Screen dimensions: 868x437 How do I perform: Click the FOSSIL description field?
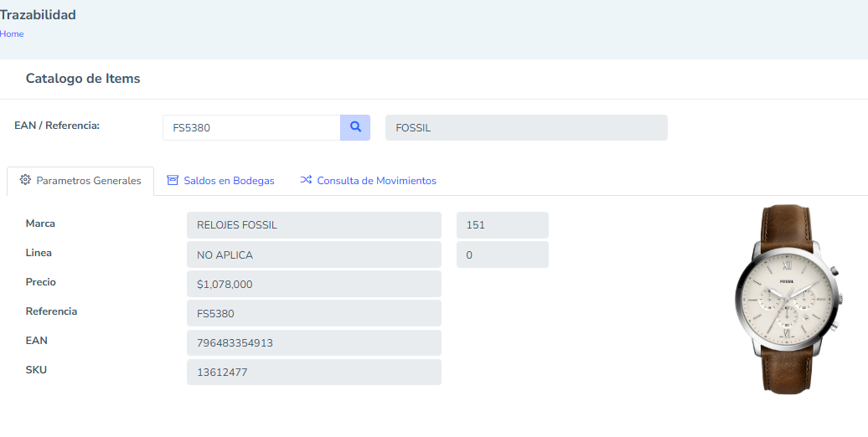(526, 128)
